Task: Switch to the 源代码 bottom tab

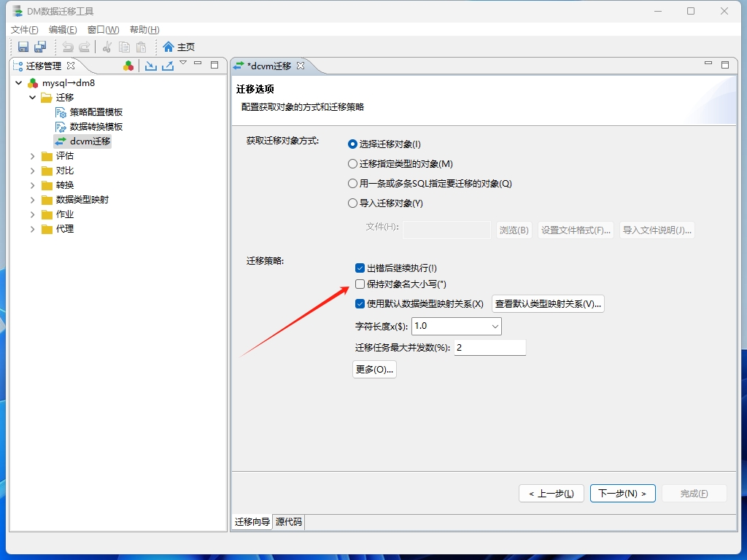Action: click(289, 522)
